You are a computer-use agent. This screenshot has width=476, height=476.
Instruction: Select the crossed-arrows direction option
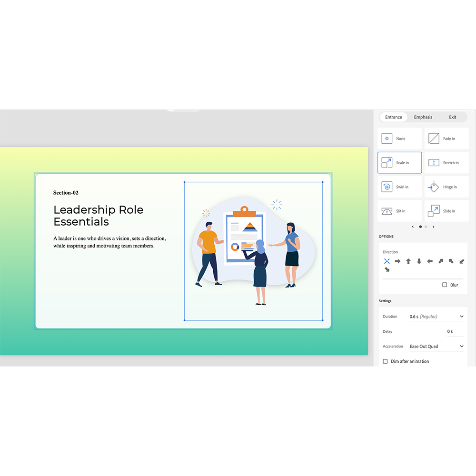tap(387, 261)
